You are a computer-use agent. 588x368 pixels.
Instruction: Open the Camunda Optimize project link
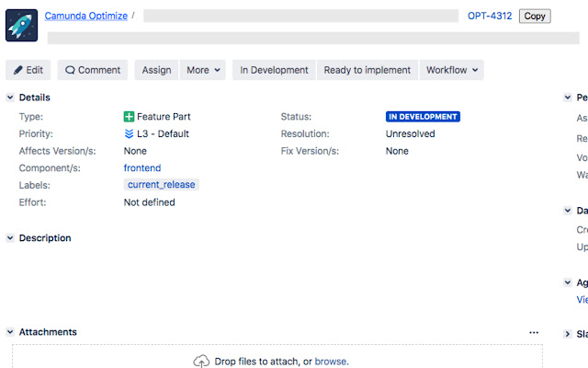click(x=85, y=16)
